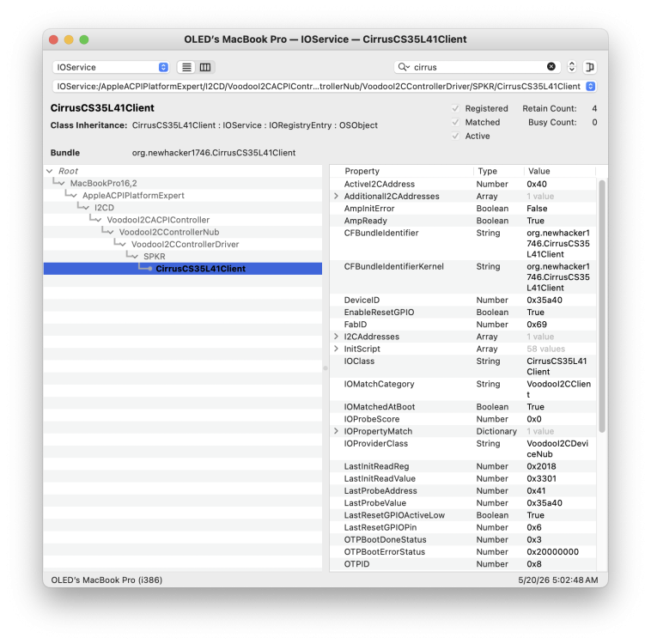Select the AmpReady property row
The width and height of the screenshot is (651, 644).
pyautogui.click(x=463, y=221)
